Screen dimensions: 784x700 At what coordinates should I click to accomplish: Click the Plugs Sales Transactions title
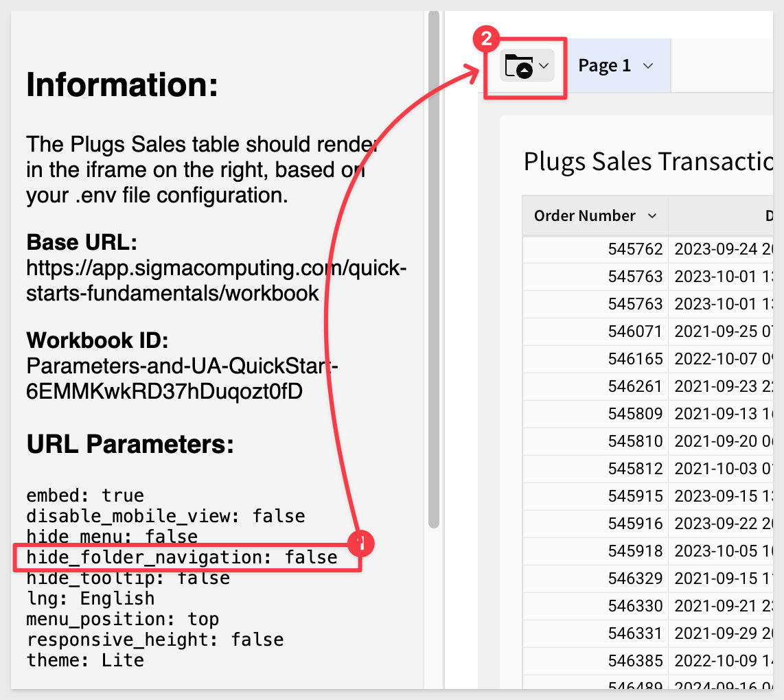click(648, 161)
